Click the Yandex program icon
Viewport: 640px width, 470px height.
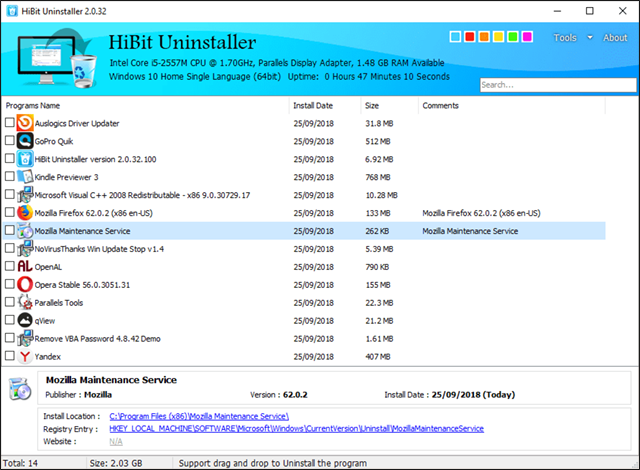tap(25, 356)
